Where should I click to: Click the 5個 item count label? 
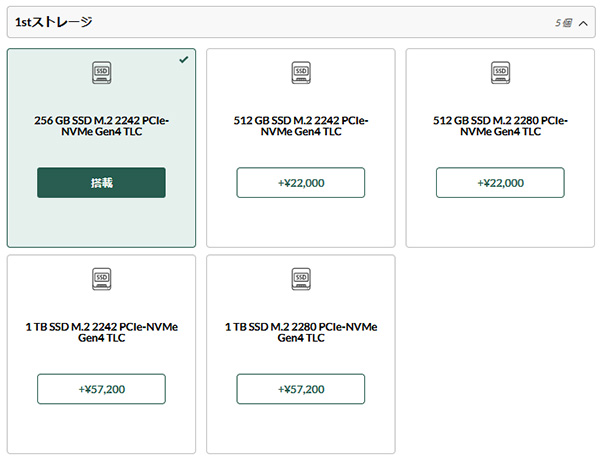(x=563, y=23)
